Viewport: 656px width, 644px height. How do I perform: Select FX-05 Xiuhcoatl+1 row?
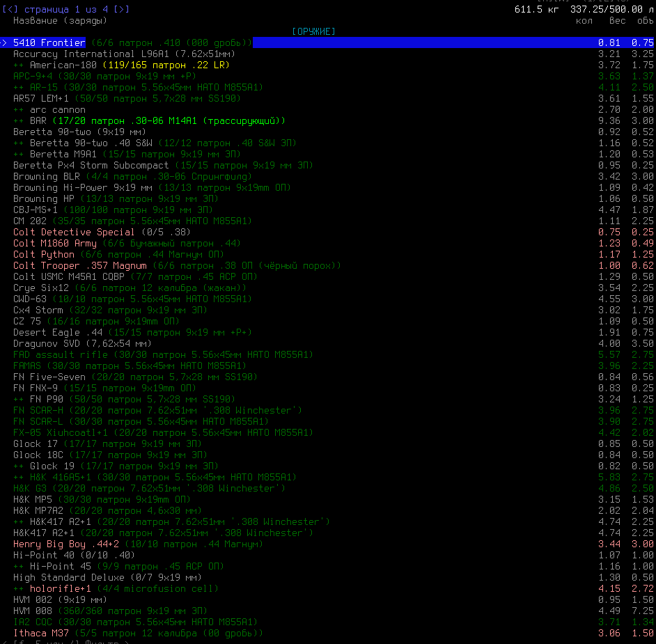click(x=328, y=433)
